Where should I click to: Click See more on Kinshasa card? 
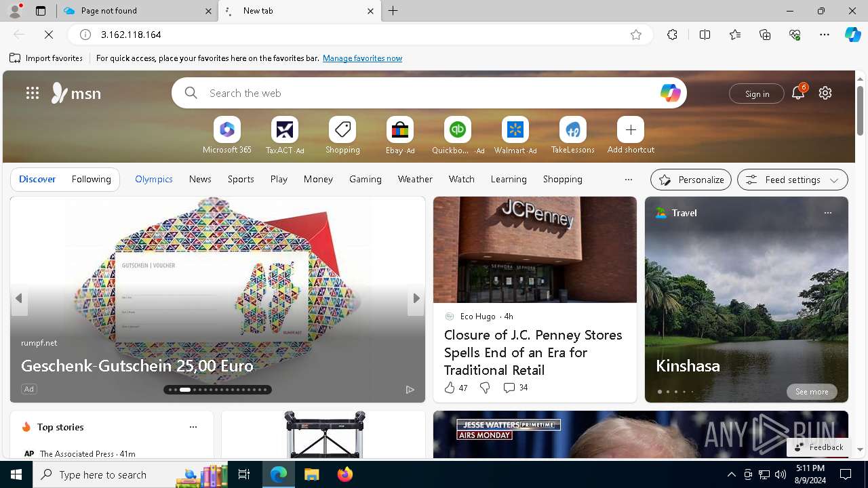tap(812, 392)
